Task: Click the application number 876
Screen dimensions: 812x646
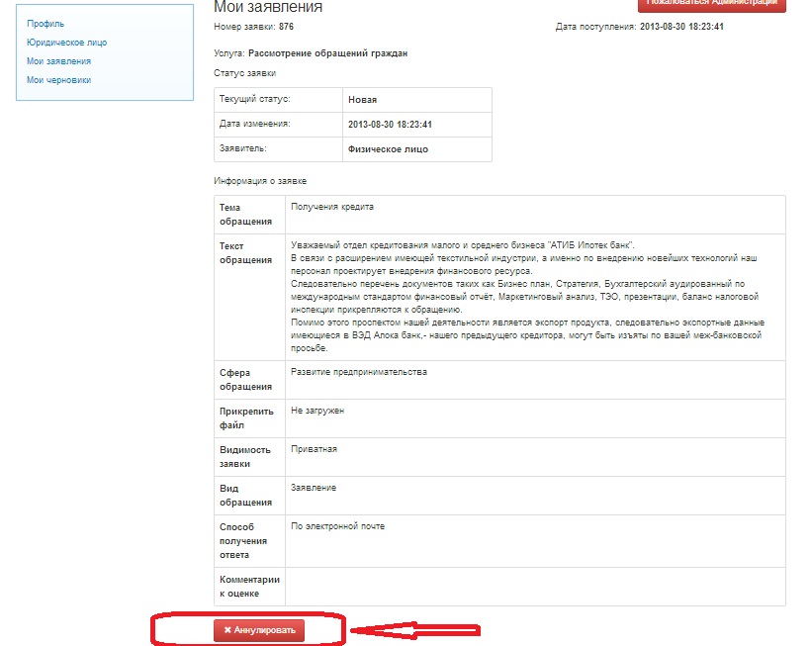Action: (x=286, y=27)
